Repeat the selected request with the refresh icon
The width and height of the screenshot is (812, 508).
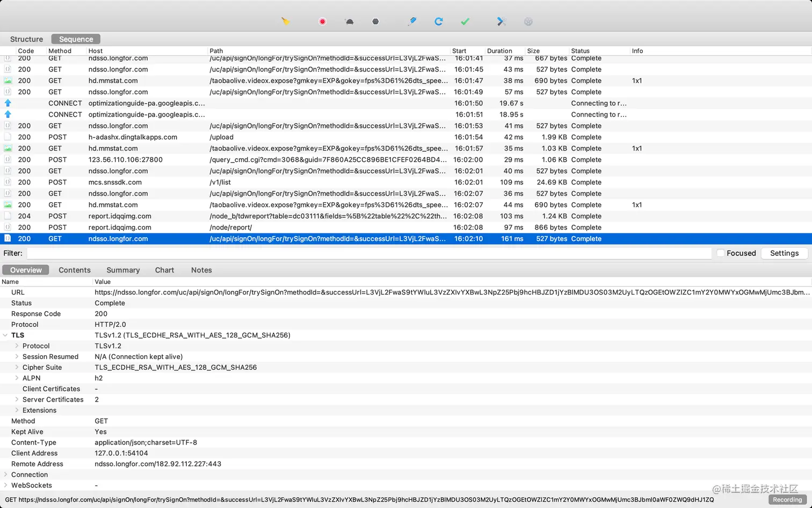[439, 22]
